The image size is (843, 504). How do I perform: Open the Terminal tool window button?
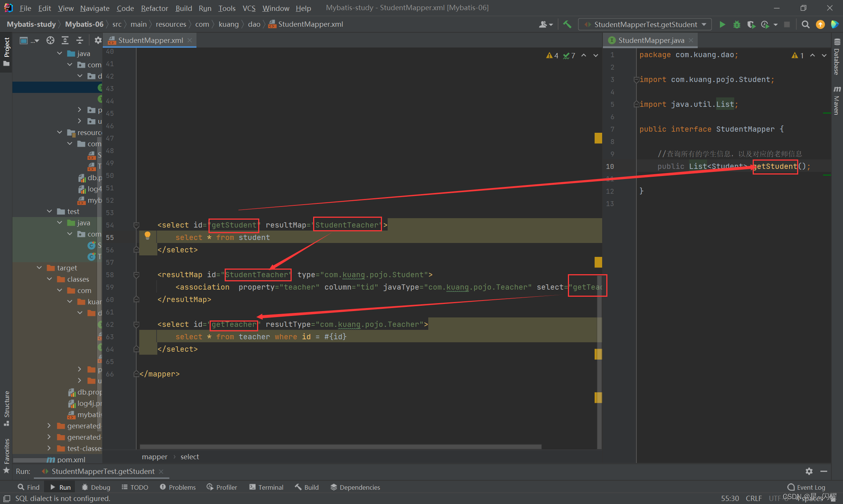266,487
